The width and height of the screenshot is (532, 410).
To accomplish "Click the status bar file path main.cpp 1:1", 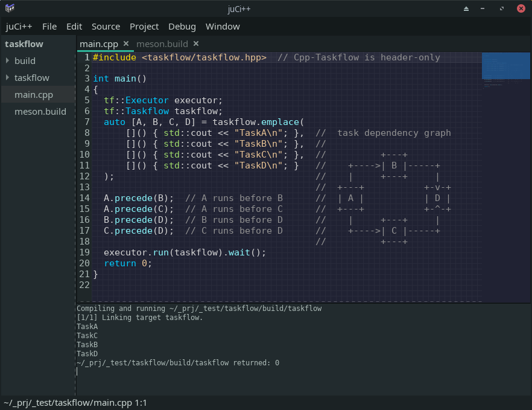I will coord(75,403).
